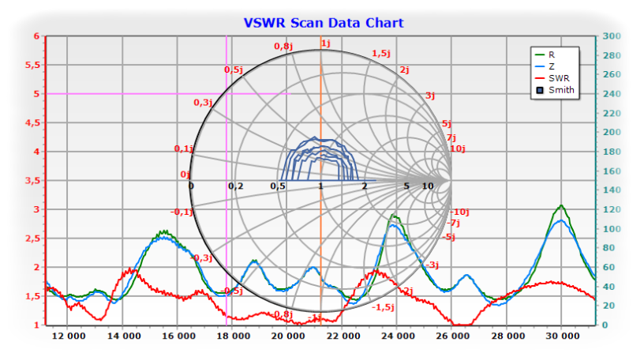The image size is (644, 357).
Task: Select the 'Z' legend label text
Action: tap(552, 66)
